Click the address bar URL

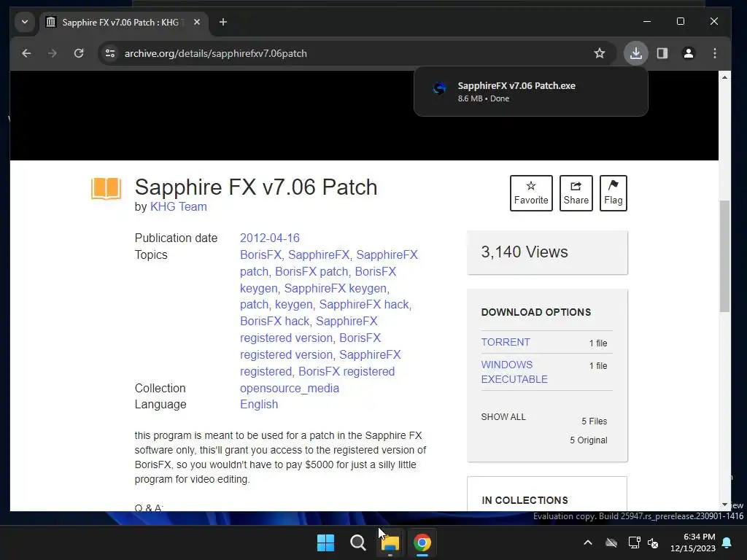(216, 53)
